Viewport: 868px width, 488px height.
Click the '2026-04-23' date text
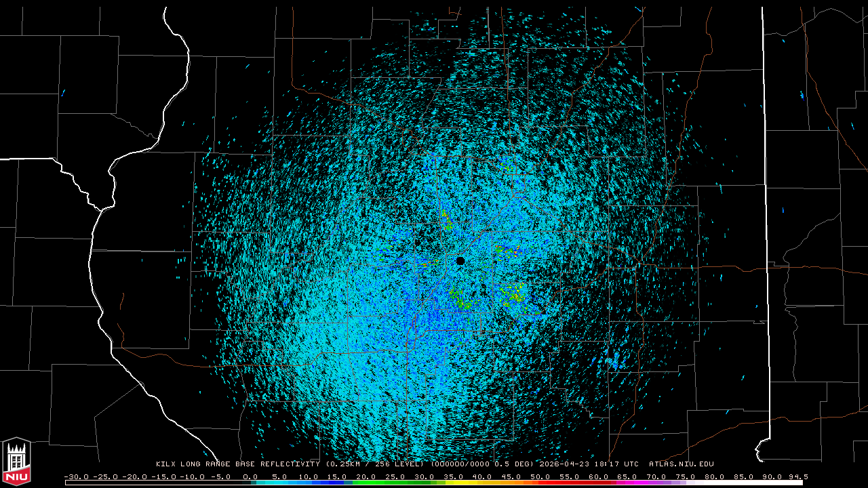pyautogui.click(x=565, y=464)
